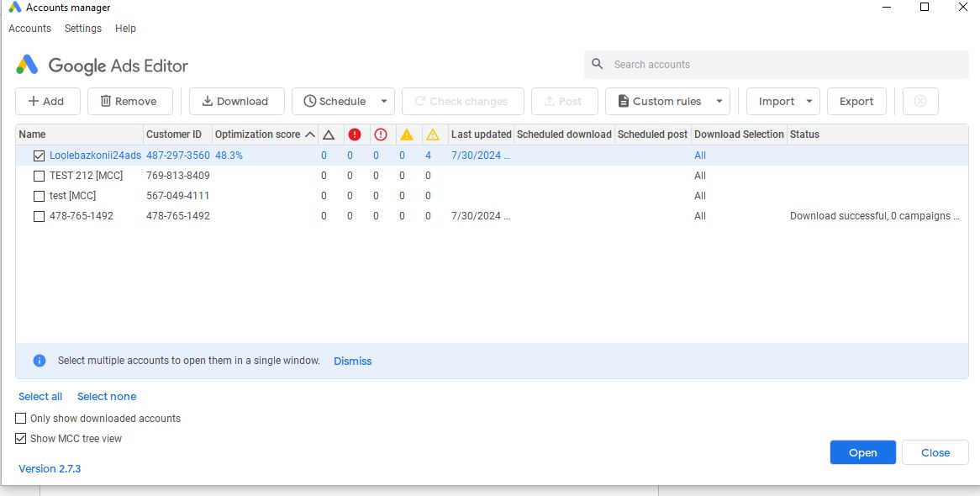Sort by the Name column header

[x=79, y=135]
